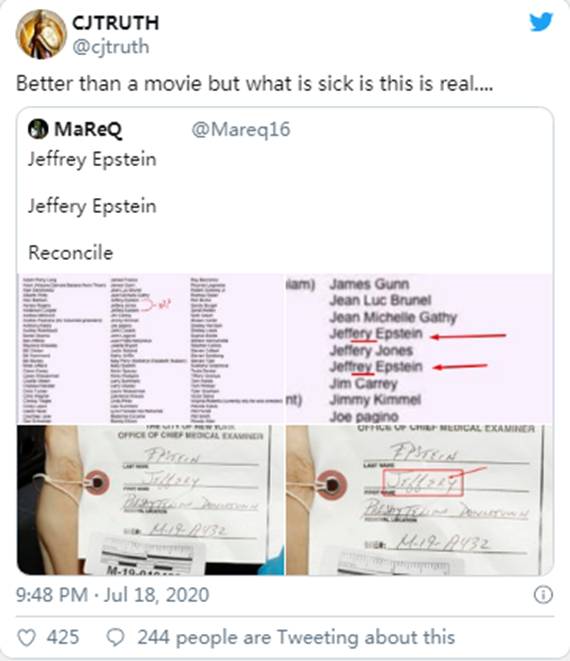Open the full name-list thumbnail image

pos(151,349)
